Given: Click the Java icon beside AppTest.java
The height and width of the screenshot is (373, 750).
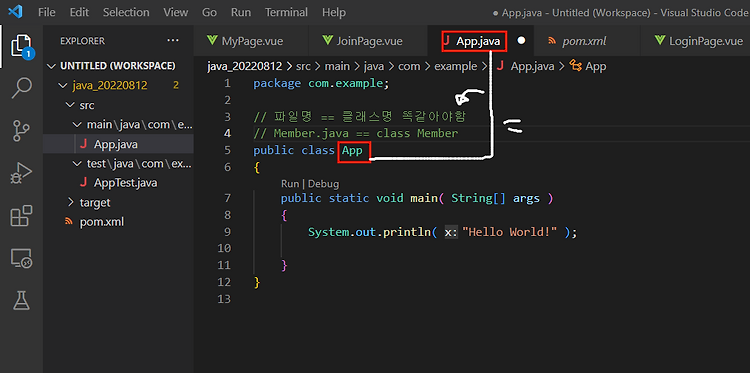Looking at the screenshot, I should click(x=83, y=183).
